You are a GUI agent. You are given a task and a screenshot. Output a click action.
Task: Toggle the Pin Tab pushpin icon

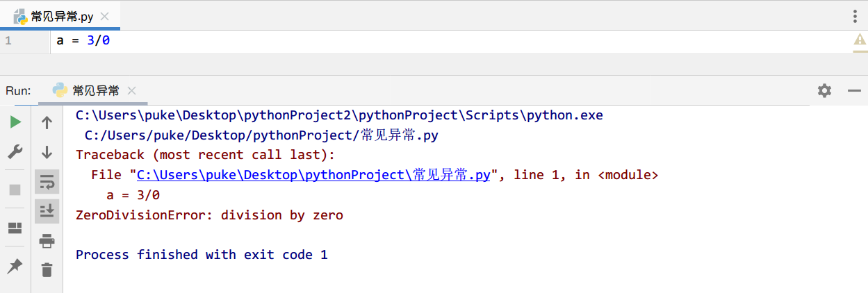click(15, 266)
